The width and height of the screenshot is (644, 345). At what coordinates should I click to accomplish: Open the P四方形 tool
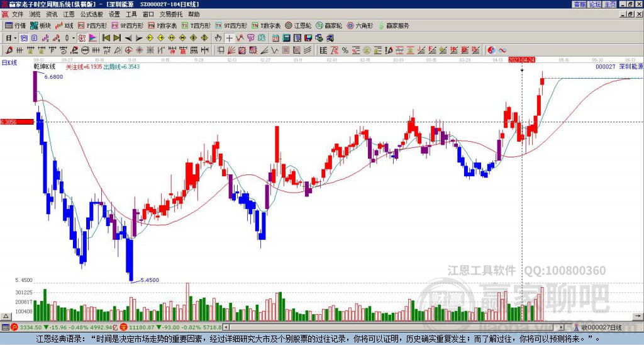[92, 25]
